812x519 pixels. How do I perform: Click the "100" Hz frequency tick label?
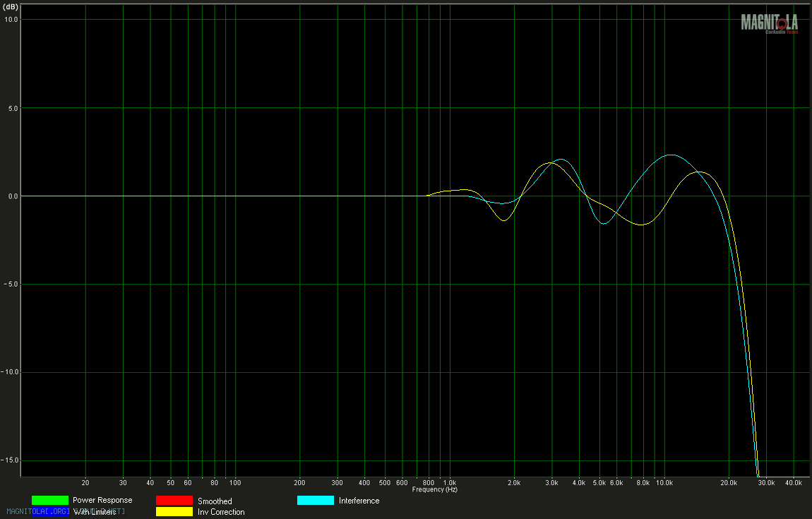click(235, 483)
